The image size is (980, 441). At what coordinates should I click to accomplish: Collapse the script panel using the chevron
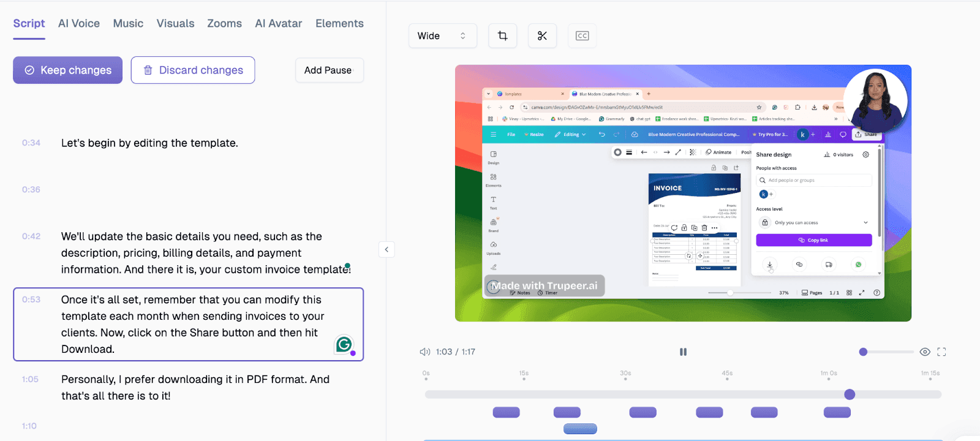[386, 249]
